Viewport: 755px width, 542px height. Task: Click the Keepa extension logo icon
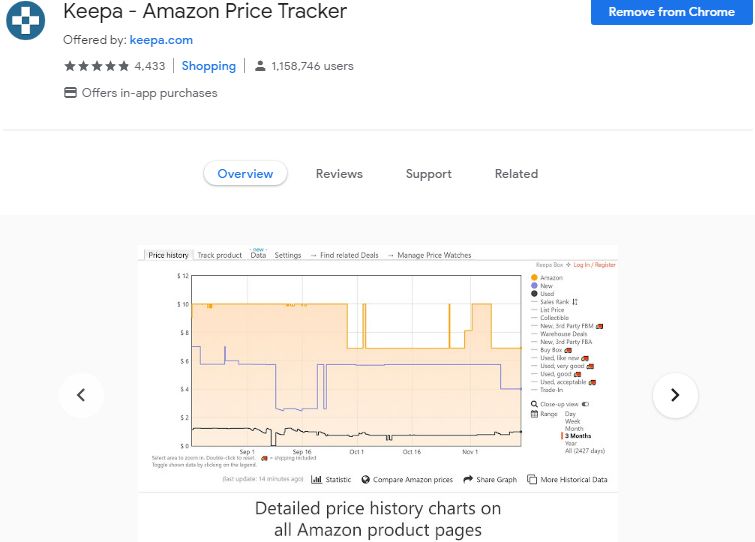click(26, 19)
